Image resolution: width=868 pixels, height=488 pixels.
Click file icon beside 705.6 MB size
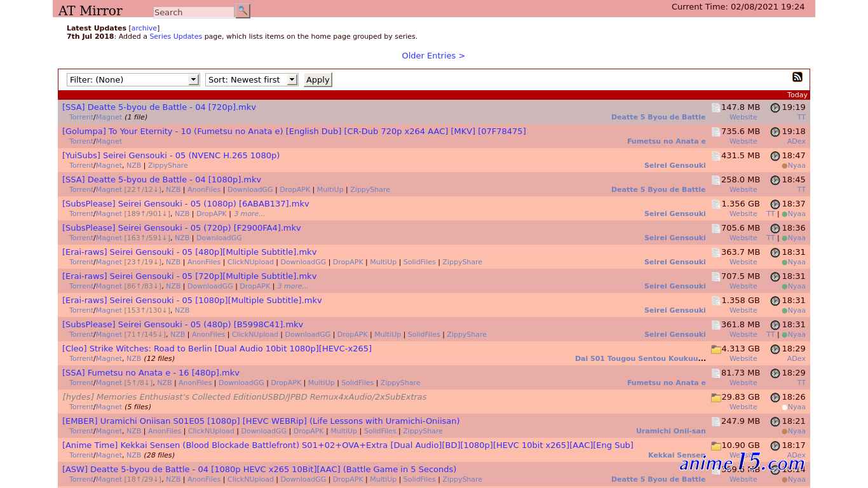[x=715, y=229]
